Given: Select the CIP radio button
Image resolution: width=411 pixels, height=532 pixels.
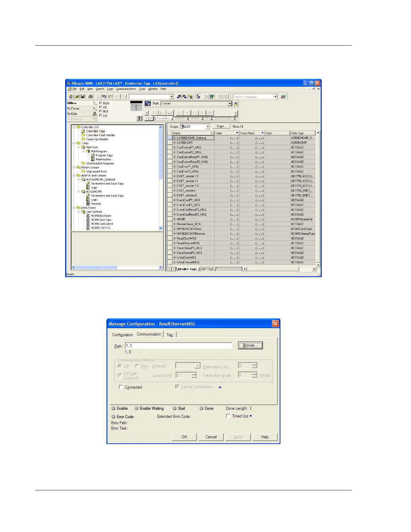Looking at the screenshot, I should click(120, 366).
